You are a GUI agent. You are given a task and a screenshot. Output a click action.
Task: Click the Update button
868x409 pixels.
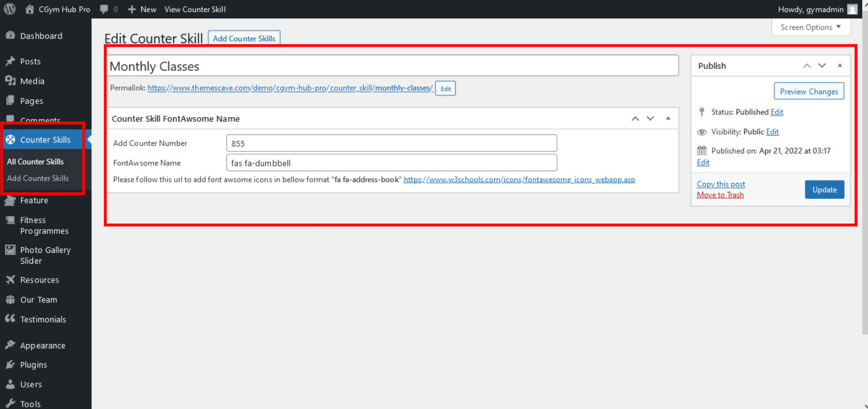824,190
